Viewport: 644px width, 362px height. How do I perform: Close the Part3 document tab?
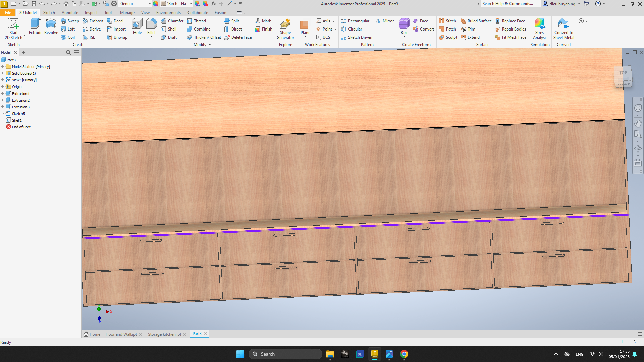coord(205,334)
